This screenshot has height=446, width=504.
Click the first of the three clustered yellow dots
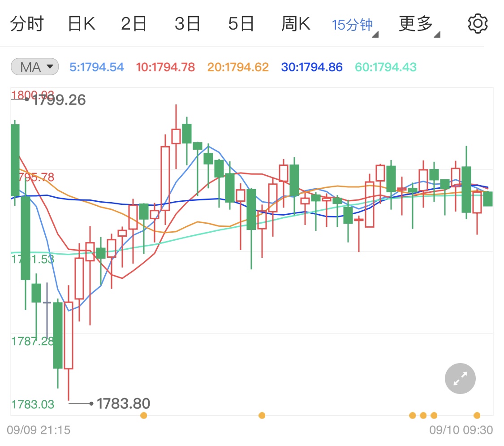tap(412, 415)
